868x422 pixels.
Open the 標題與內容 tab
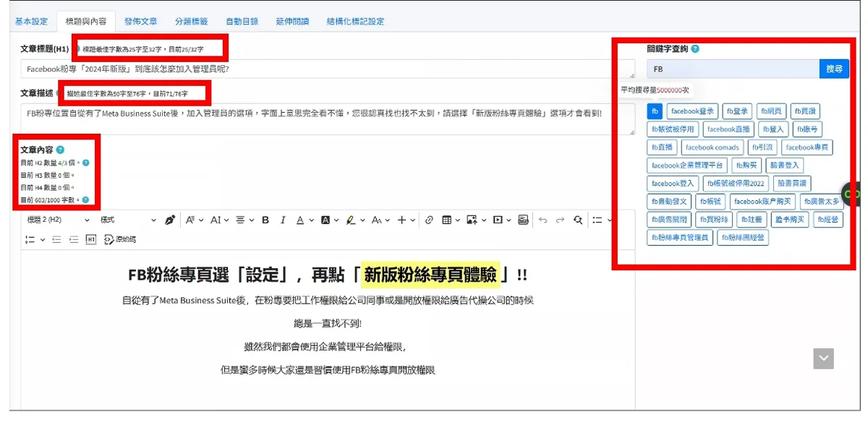pyautogui.click(x=85, y=21)
